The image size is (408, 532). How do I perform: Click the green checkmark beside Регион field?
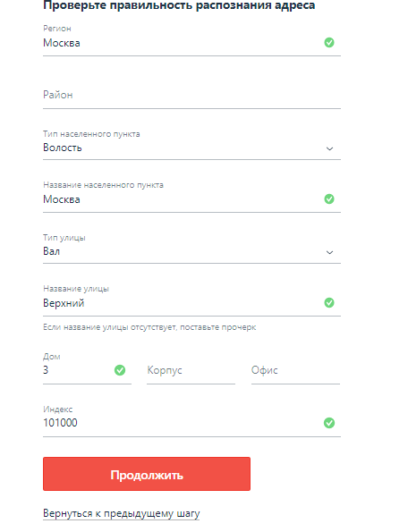[329, 42]
